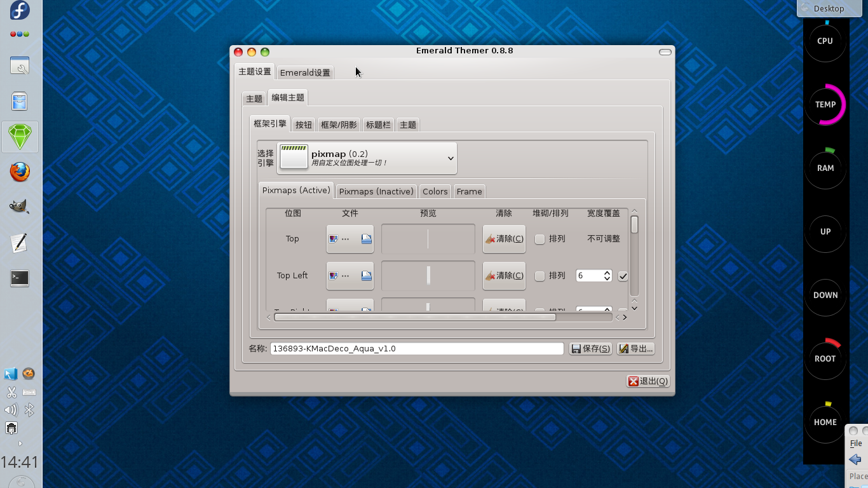Click the orange round tray icon
Image resolution: width=868 pixels, height=488 pixels.
click(29, 374)
